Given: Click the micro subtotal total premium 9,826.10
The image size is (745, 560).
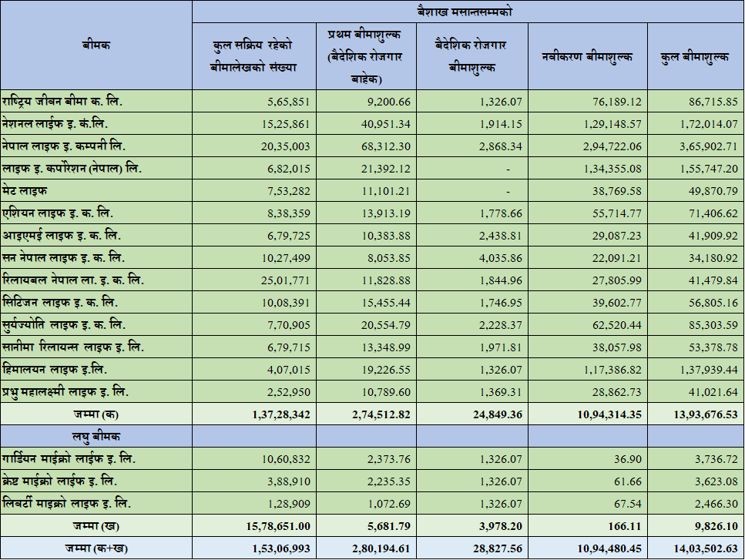Looking at the screenshot, I should 716,526.
